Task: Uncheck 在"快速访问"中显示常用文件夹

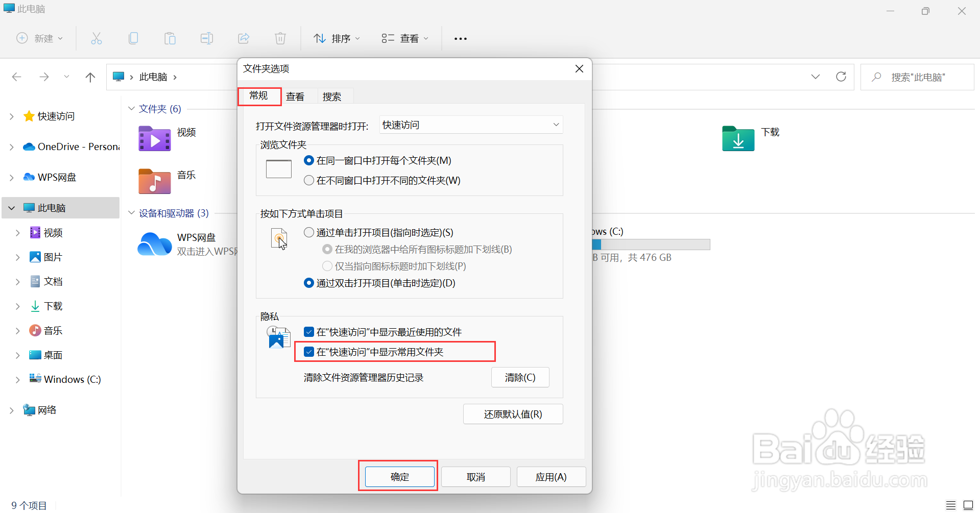Action: pos(308,352)
